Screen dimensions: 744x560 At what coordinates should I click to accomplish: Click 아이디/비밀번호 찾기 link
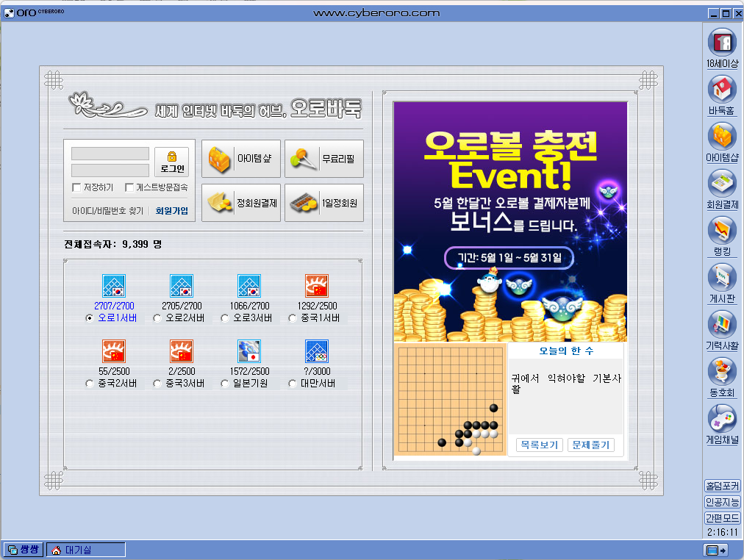coord(107,210)
